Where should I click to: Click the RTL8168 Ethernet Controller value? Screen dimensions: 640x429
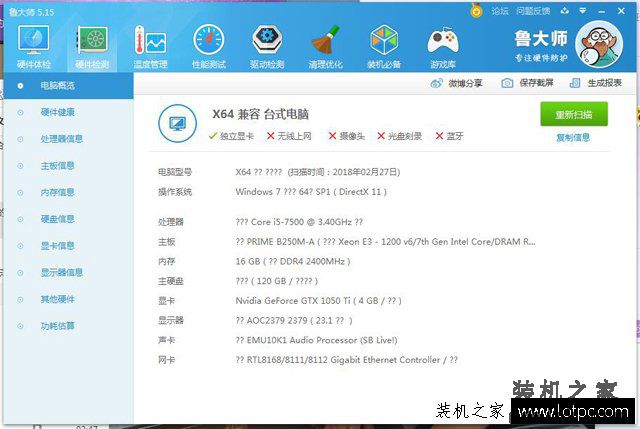pyautogui.click(x=347, y=360)
